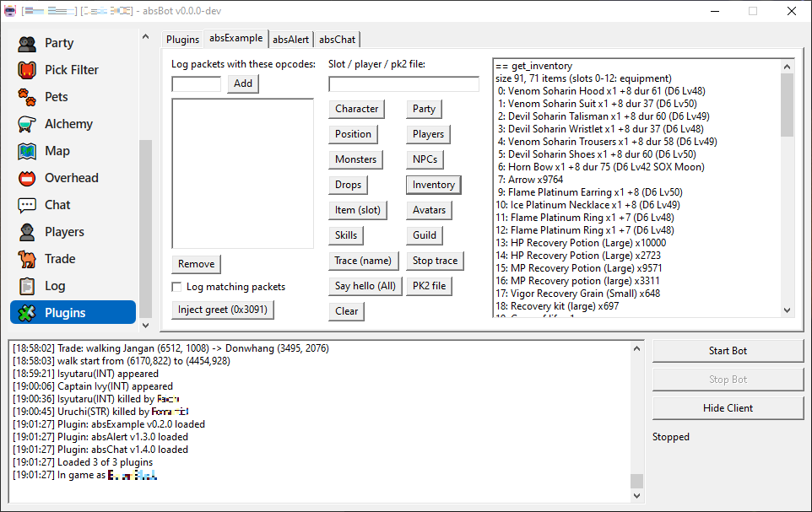Click the Monsters button

pos(355,159)
